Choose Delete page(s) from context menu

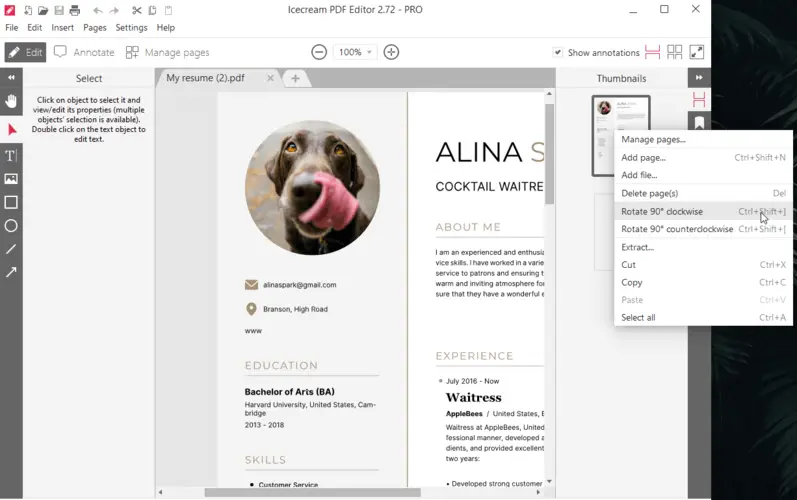(703, 193)
